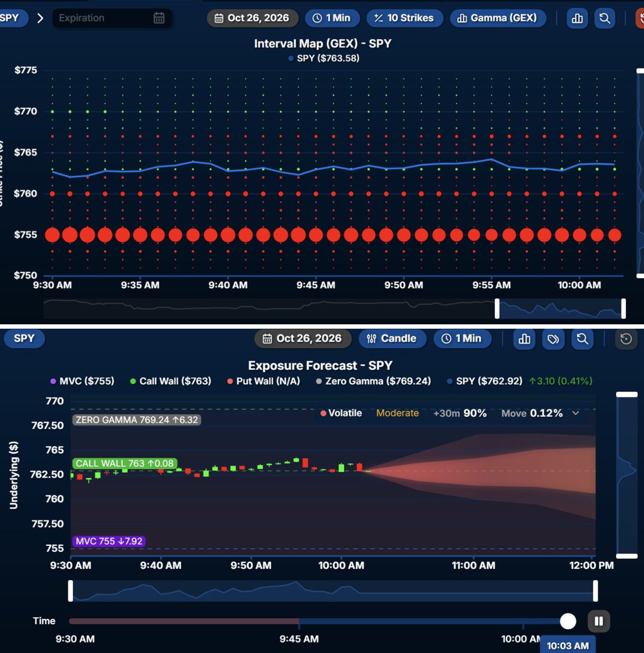The height and width of the screenshot is (653, 644).
Task: Click the right handle of Interval Map range selector
Action: tap(623, 309)
